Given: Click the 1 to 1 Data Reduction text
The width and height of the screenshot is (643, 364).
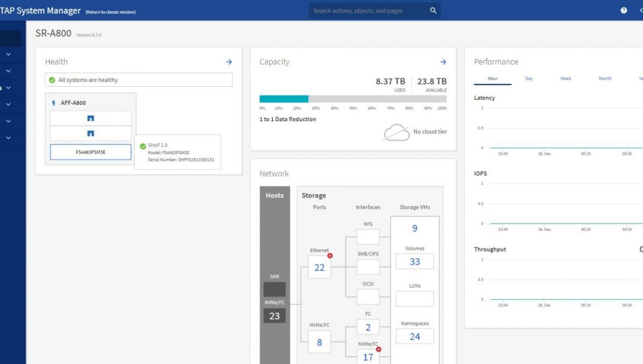Looking at the screenshot, I should 288,119.
